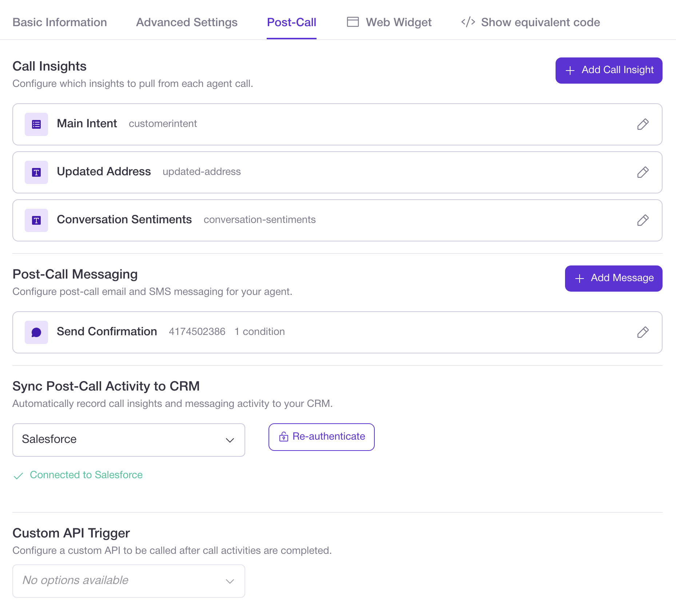
Task: Edit the Updated Address insight
Action: tap(643, 172)
